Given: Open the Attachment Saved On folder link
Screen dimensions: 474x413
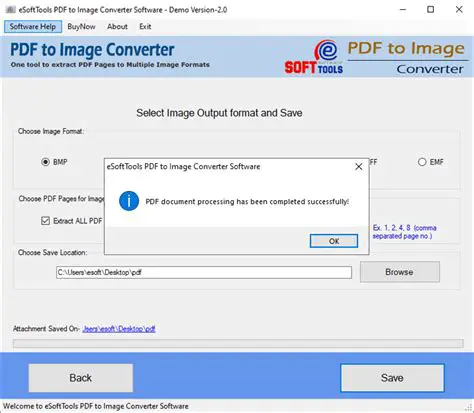Looking at the screenshot, I should tap(119, 329).
